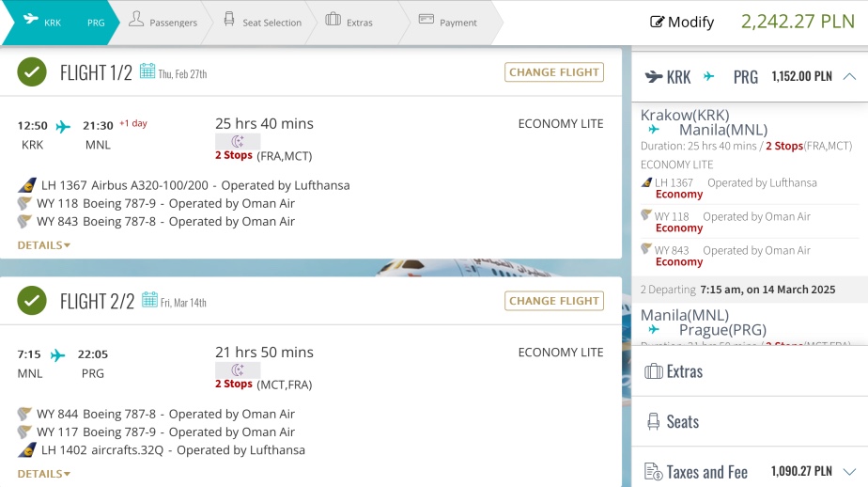Open the Seat Selection step
The image size is (868, 487).
point(262,22)
